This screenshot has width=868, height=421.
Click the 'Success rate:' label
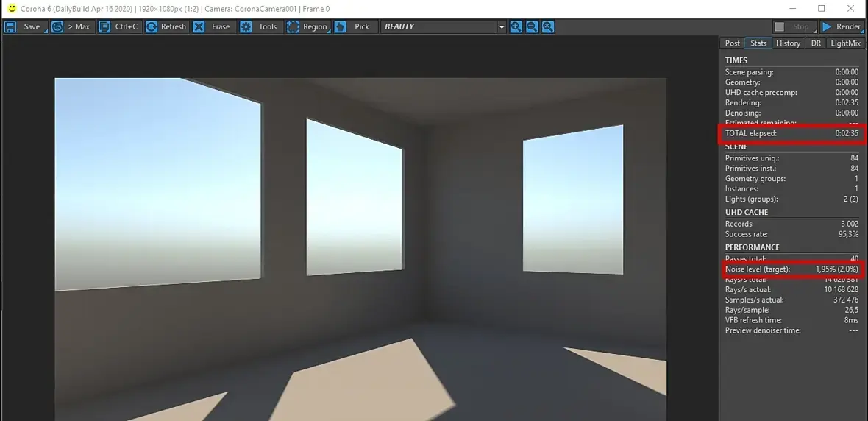(746, 234)
